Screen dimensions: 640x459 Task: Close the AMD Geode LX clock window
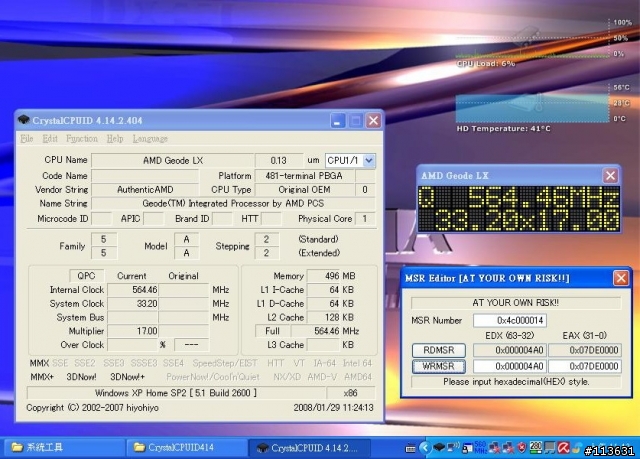(x=610, y=175)
